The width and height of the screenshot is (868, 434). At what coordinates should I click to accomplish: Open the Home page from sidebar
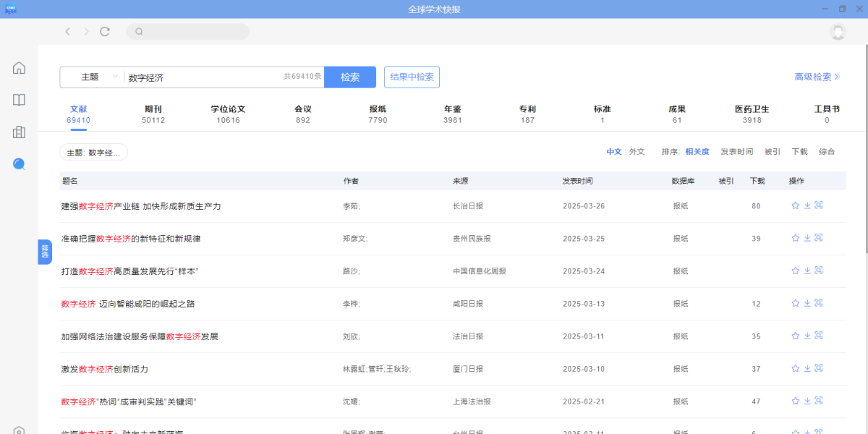[x=18, y=67]
